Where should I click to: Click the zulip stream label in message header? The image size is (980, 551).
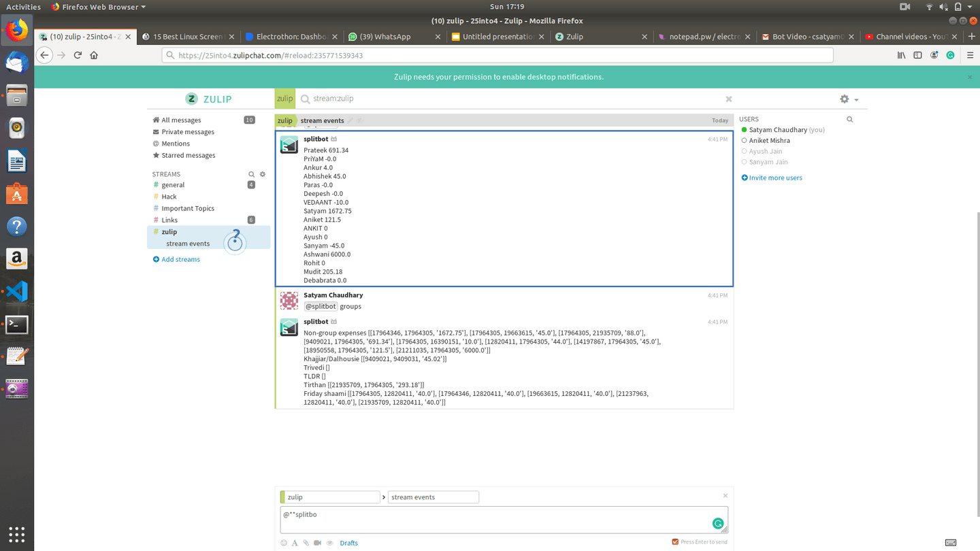tap(285, 120)
